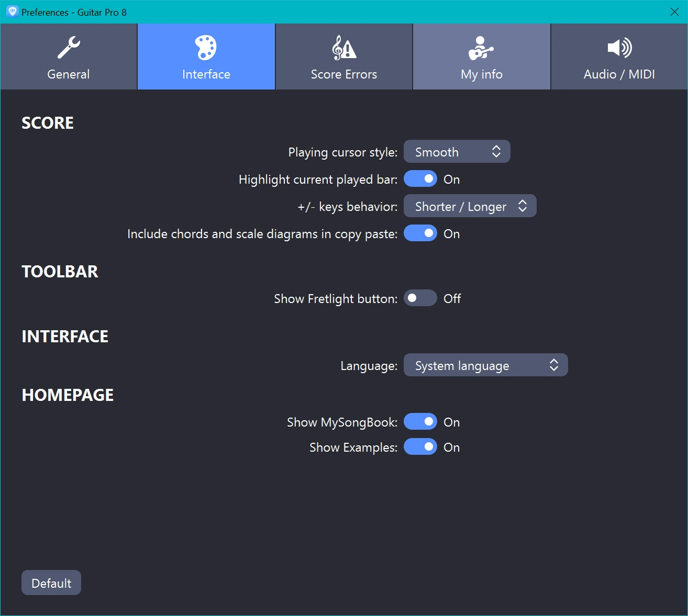Click the wrench icon for General settings
The width and height of the screenshot is (688, 616).
[x=69, y=48]
